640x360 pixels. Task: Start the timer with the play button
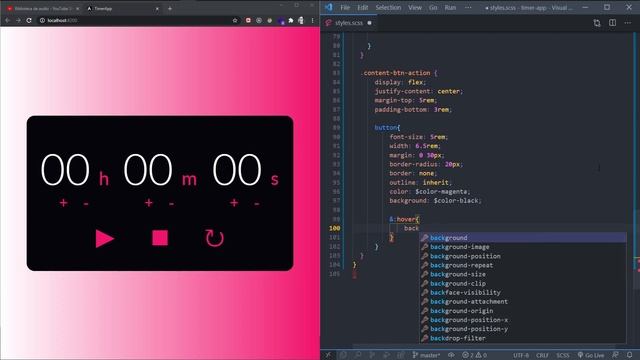point(104,238)
